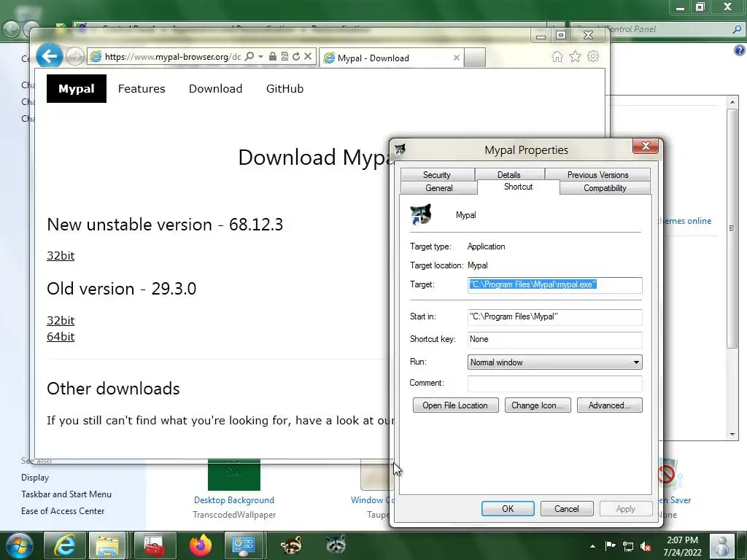Open the Download nav link
The height and width of the screenshot is (560, 747).
click(215, 88)
